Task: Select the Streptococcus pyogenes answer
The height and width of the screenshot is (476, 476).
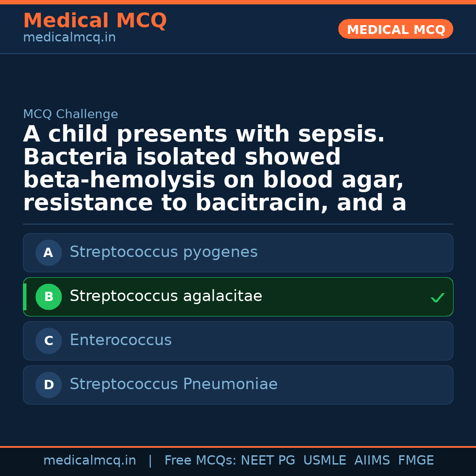Action: pyautogui.click(x=164, y=252)
